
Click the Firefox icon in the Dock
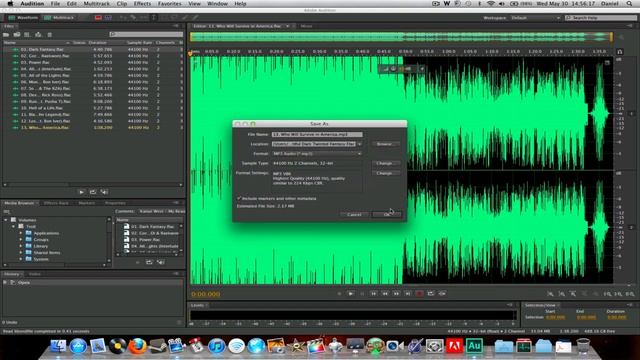[138, 346]
